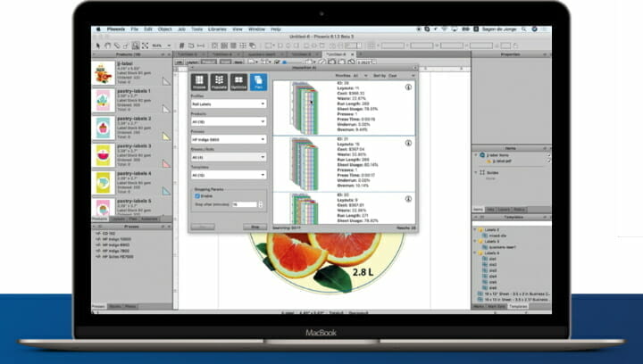The width and height of the screenshot is (643, 364).
Task: Select the pastry-labels 1 product thumbnail
Action: point(104,100)
